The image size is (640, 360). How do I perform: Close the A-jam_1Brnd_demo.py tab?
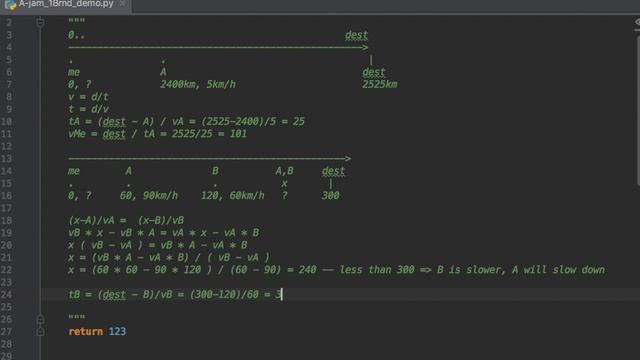click(122, 4)
